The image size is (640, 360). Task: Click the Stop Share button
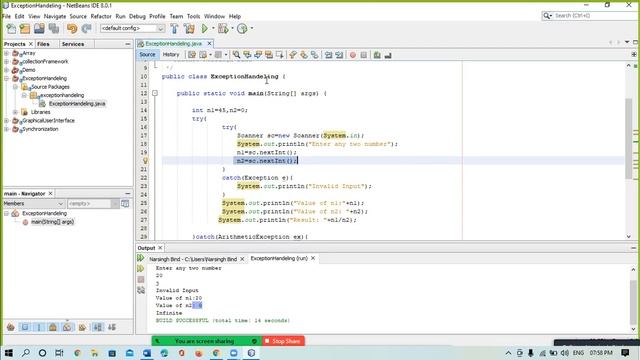[x=283, y=341]
